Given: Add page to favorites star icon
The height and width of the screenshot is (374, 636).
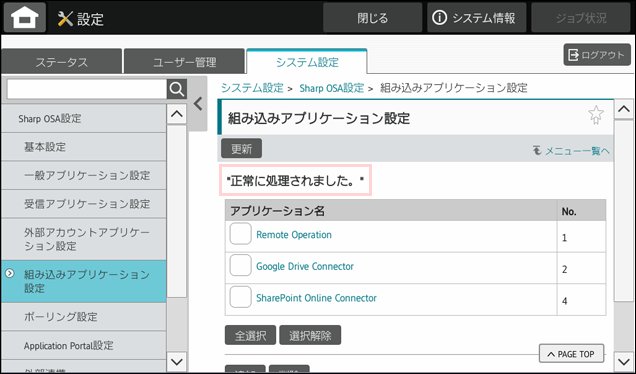Looking at the screenshot, I should (x=595, y=115).
